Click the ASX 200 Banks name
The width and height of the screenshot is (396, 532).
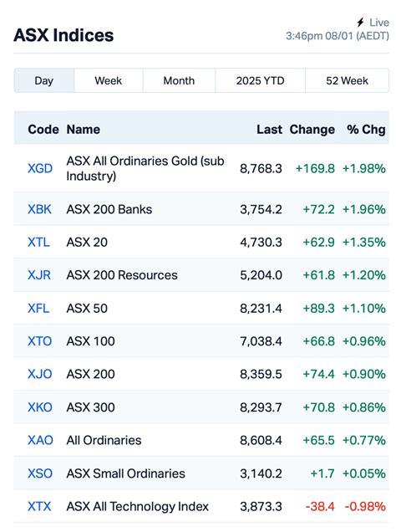(x=109, y=209)
